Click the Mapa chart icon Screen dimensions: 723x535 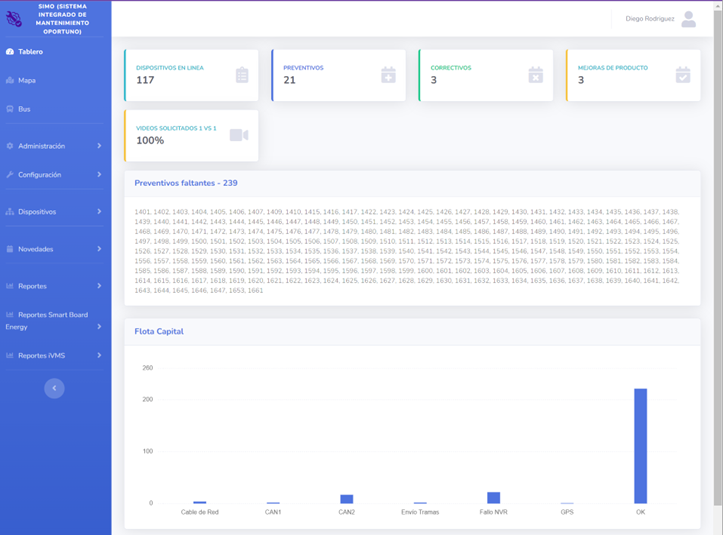(10, 80)
